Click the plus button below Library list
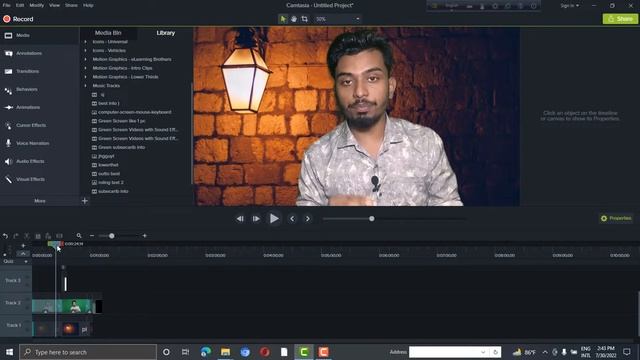The height and width of the screenshot is (360, 640). 84,201
